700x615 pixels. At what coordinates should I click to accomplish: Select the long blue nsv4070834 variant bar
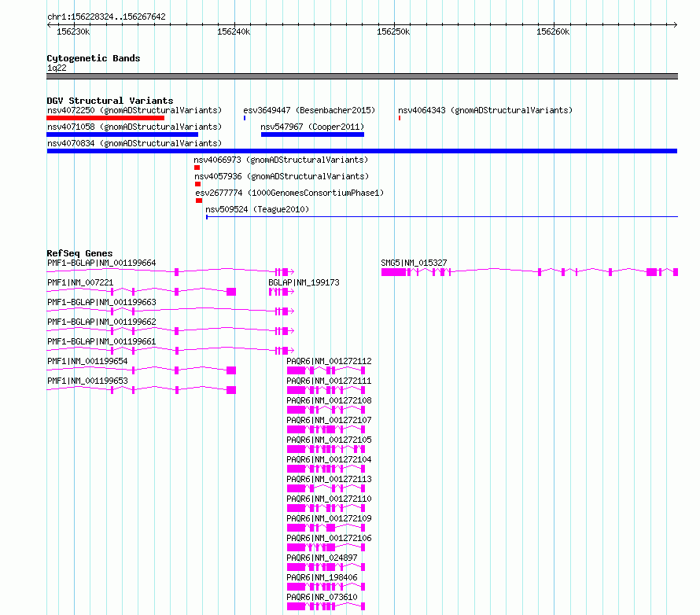[362, 151]
